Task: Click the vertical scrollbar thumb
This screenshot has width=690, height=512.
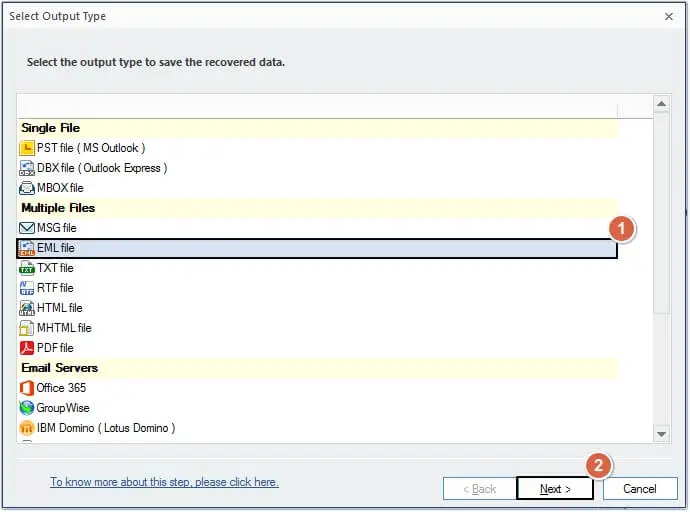Action: tap(661, 213)
